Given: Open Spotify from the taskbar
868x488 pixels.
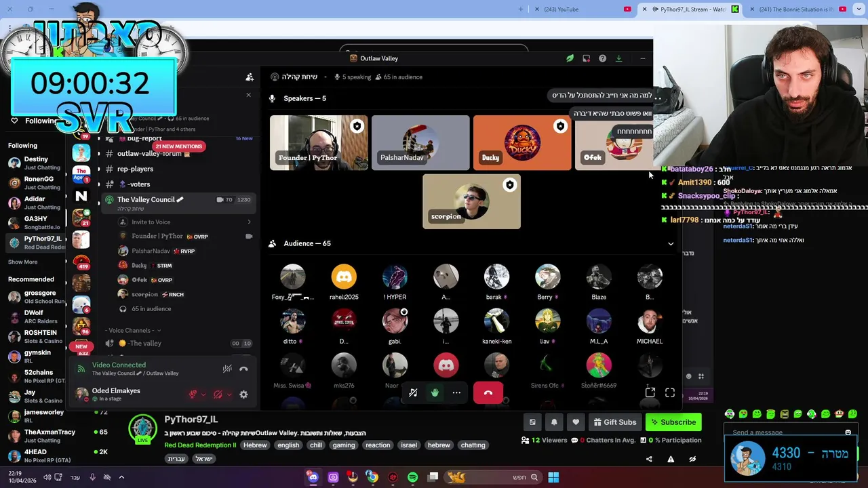Looking at the screenshot, I should point(412,477).
